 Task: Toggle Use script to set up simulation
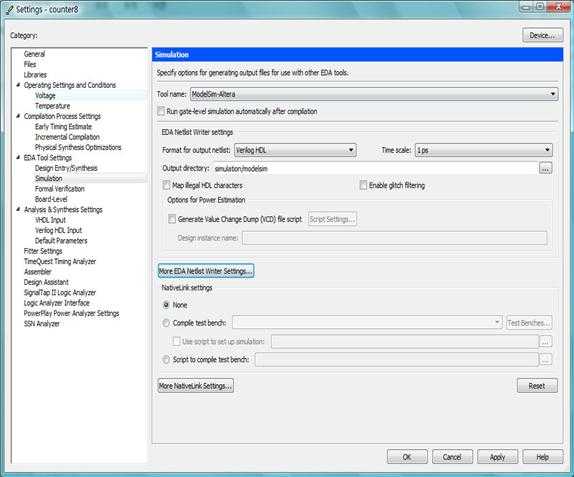click(176, 341)
